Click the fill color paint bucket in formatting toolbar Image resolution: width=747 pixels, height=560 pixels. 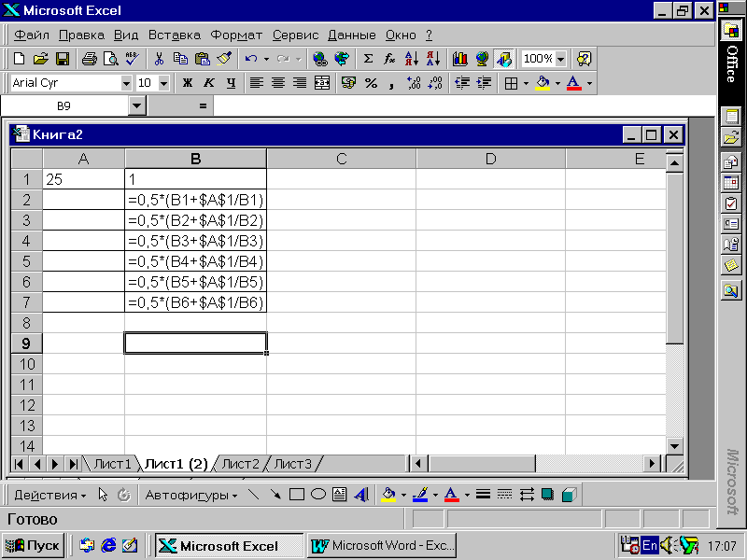click(543, 83)
